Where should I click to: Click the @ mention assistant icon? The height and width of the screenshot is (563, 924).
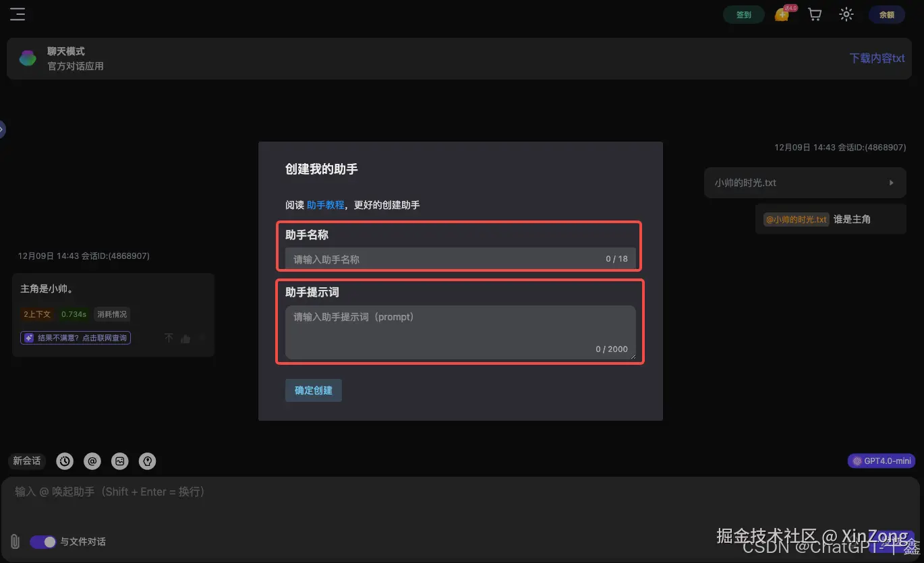click(92, 461)
